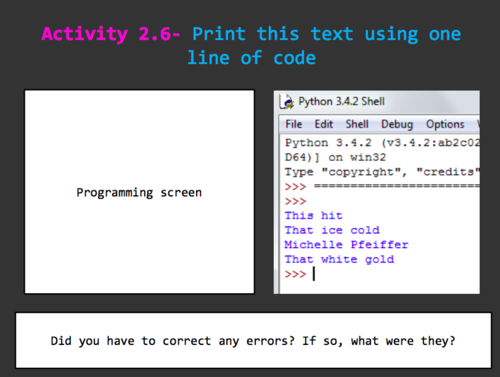Screen dimensions: 500x377
Task: Click the output line 'This hit'
Action: (313, 215)
